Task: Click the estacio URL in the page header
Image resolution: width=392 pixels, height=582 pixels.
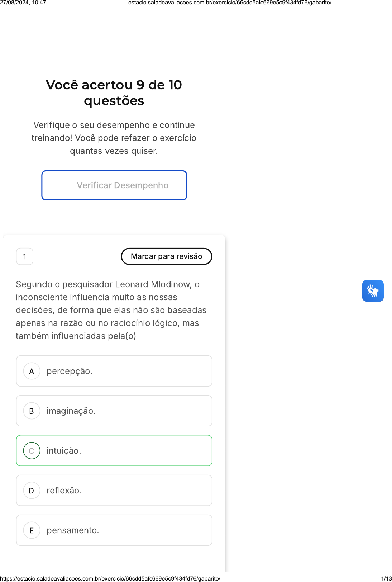Action: click(x=230, y=3)
